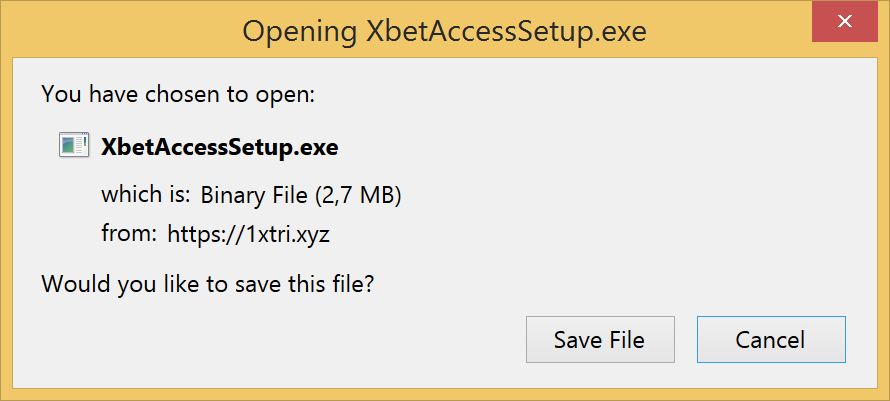Image resolution: width=890 pixels, height=401 pixels.
Task: Click the "Would you like to save this file?" prompt
Action: (207, 284)
